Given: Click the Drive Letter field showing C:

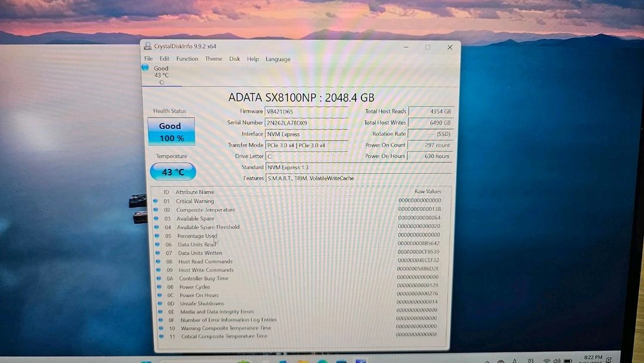Looking at the screenshot, I should coord(306,156).
